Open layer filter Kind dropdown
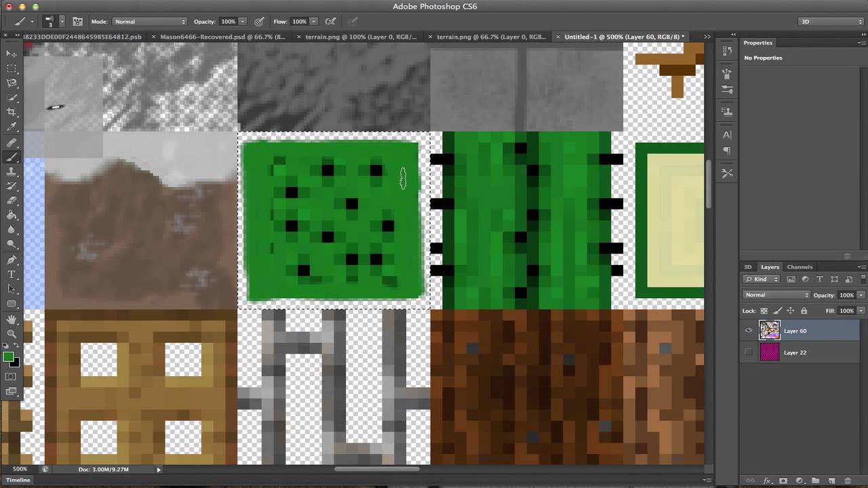The image size is (868, 488). (762, 279)
